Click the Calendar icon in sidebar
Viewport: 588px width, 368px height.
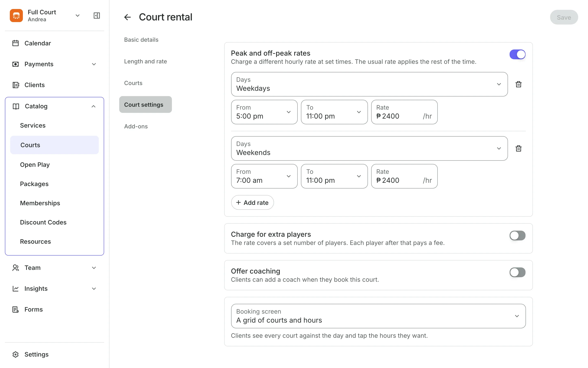pos(16,43)
